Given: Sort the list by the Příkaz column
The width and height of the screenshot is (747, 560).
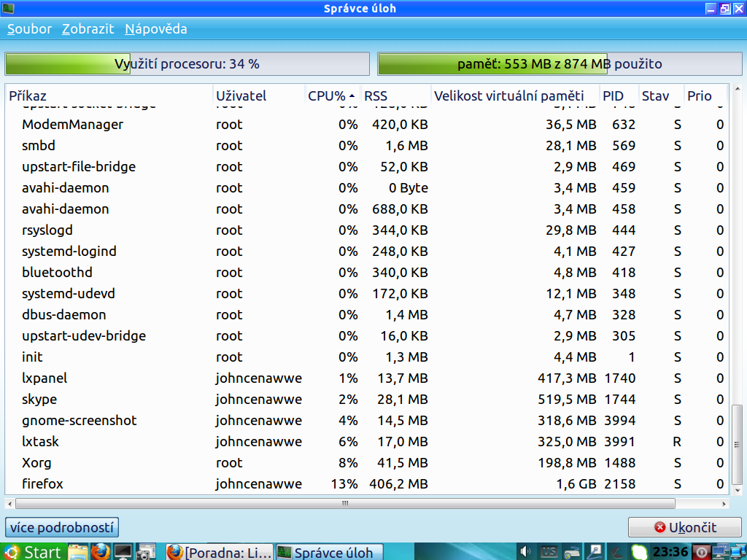Looking at the screenshot, I should pyautogui.click(x=109, y=96).
